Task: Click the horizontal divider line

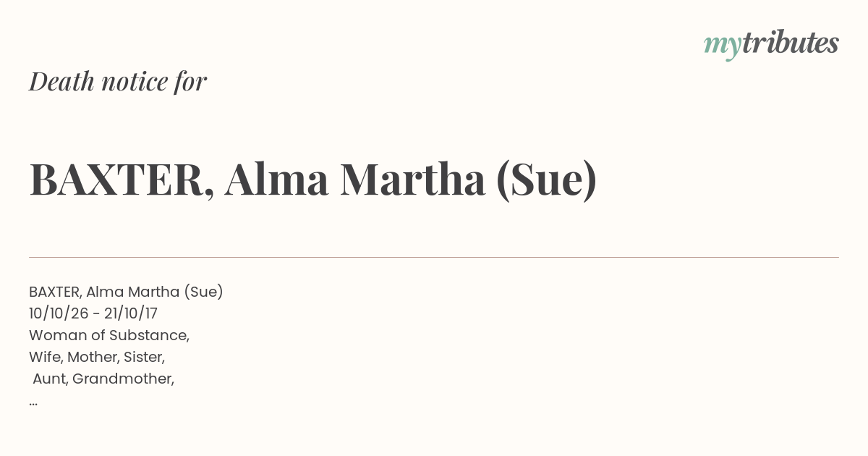Action: (434, 257)
